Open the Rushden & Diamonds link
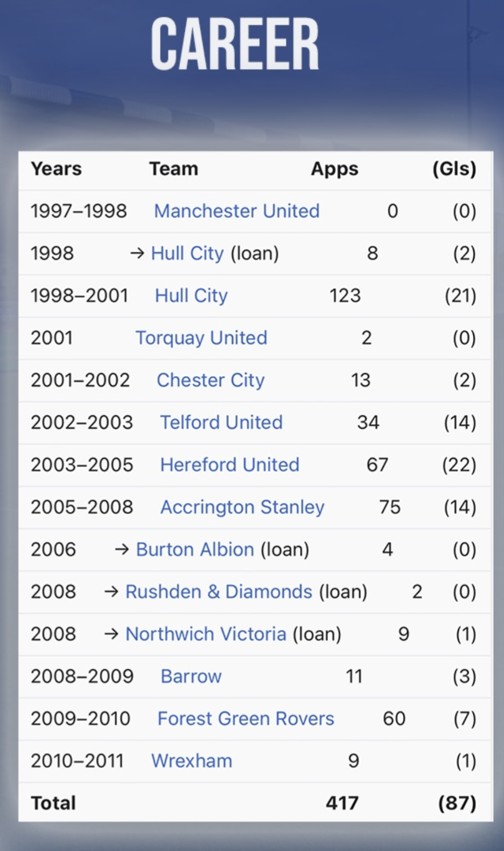The height and width of the screenshot is (851, 504). click(x=219, y=592)
